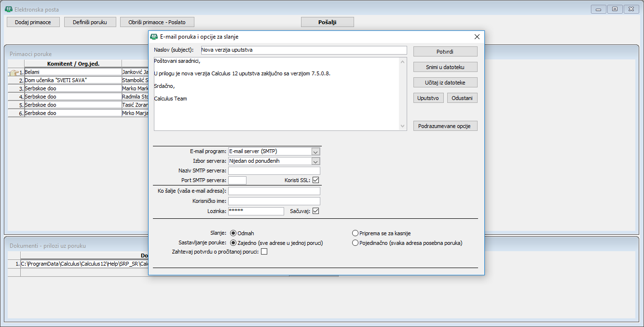Click Snimi u datoteku button
The height and width of the screenshot is (327, 644).
pos(445,67)
